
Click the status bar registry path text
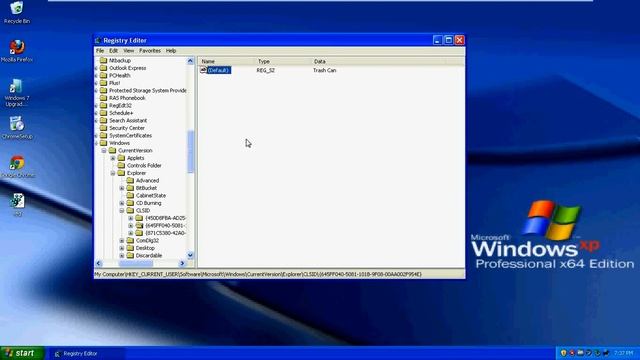tap(258, 274)
